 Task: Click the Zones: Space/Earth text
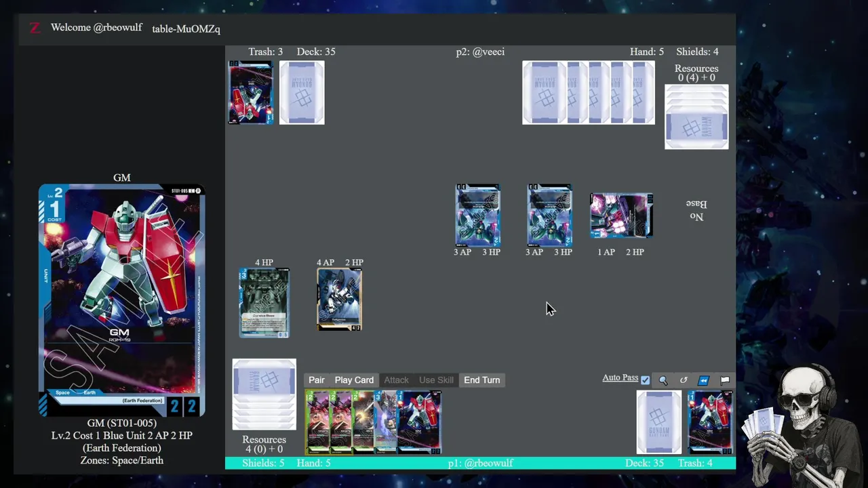click(122, 460)
